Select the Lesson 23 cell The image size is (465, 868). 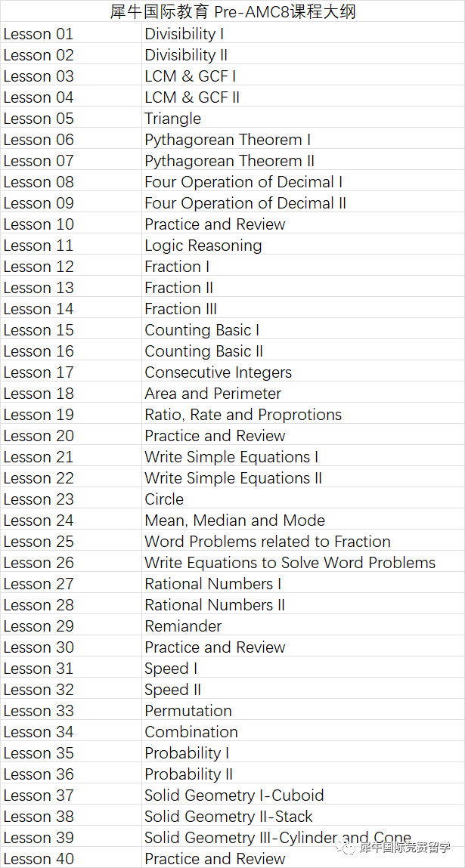coord(71,499)
